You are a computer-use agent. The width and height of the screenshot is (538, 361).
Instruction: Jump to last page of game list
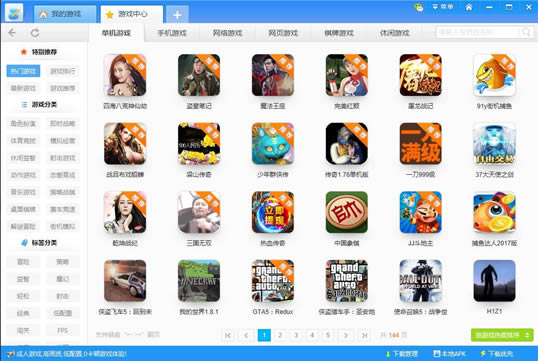click(x=364, y=335)
